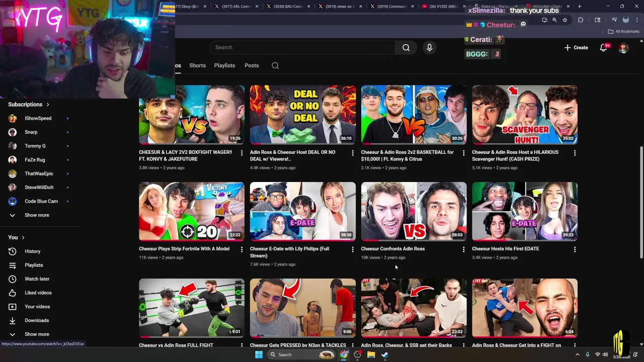Switch to the Shorts tab
644x362 pixels.
click(197, 65)
